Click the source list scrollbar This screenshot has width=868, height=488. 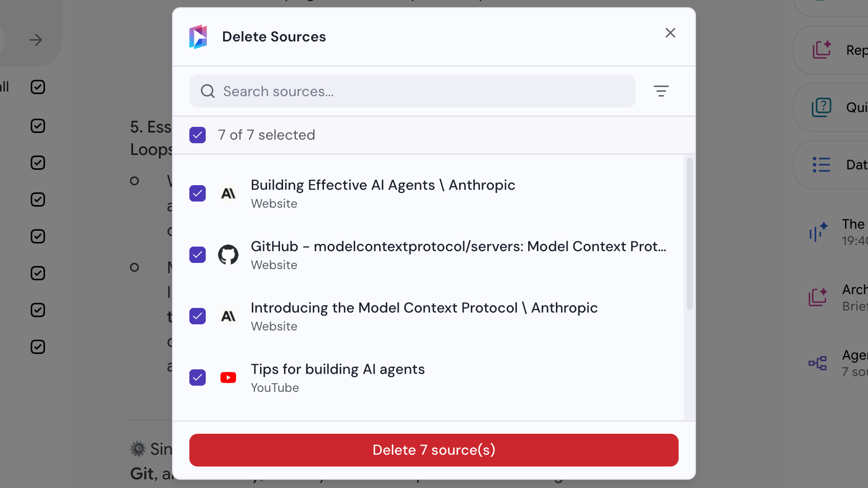(690, 234)
